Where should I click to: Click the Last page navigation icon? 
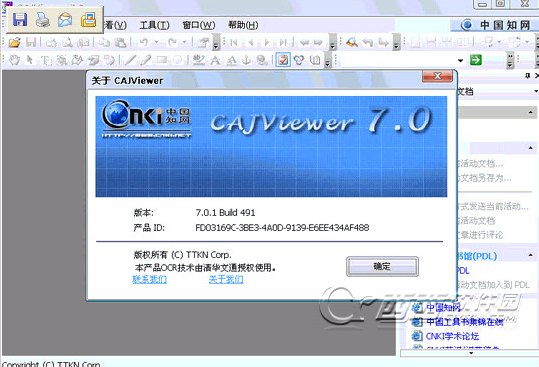click(283, 43)
